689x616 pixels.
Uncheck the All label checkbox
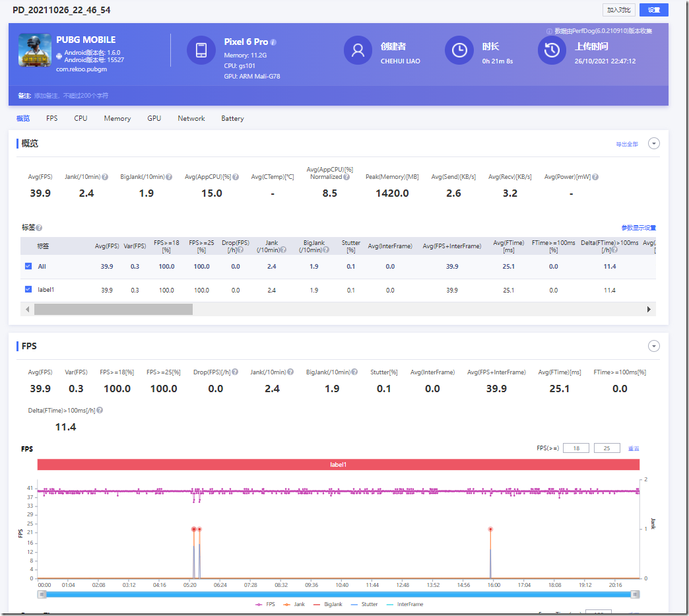click(28, 266)
